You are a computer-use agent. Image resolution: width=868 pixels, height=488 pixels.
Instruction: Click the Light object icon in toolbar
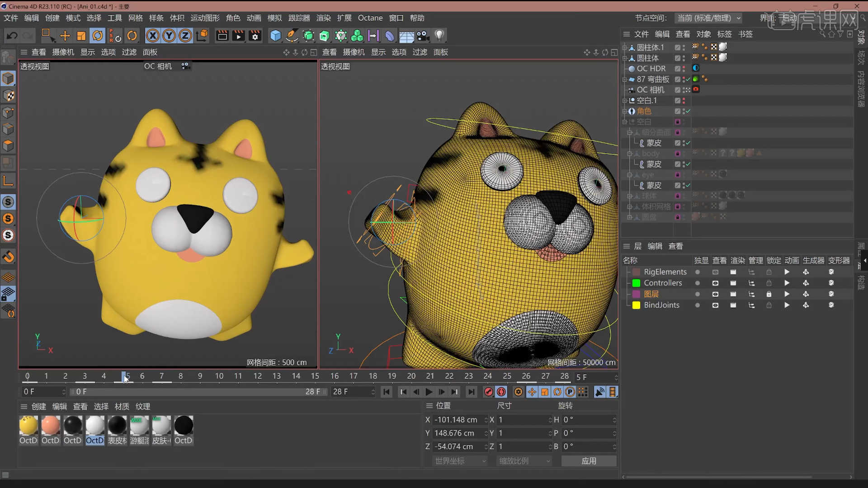tap(439, 36)
